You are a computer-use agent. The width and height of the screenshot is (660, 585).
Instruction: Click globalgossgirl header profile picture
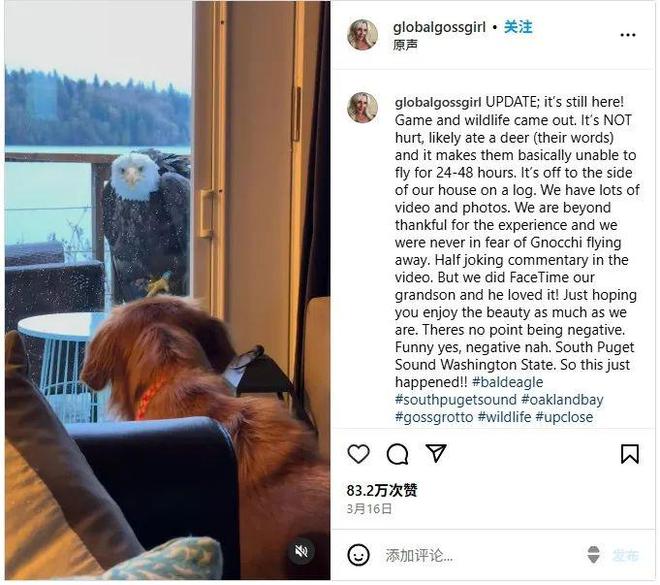[362, 35]
